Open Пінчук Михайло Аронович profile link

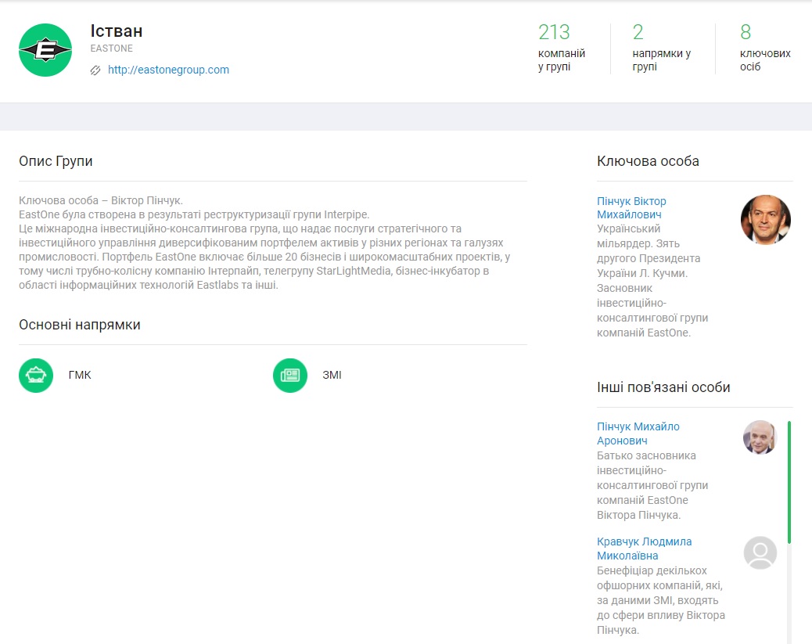(x=638, y=434)
